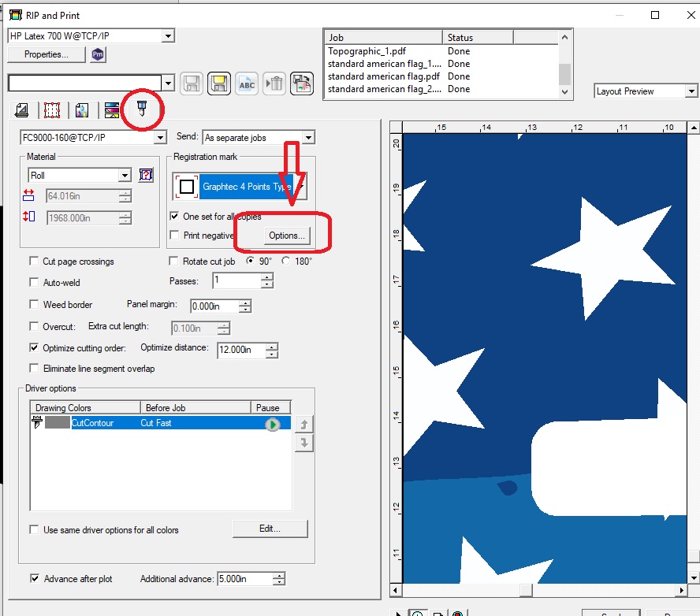This screenshot has height=616, width=700.
Task: Toggle One set for all copies checkbox
Action: [x=174, y=217]
